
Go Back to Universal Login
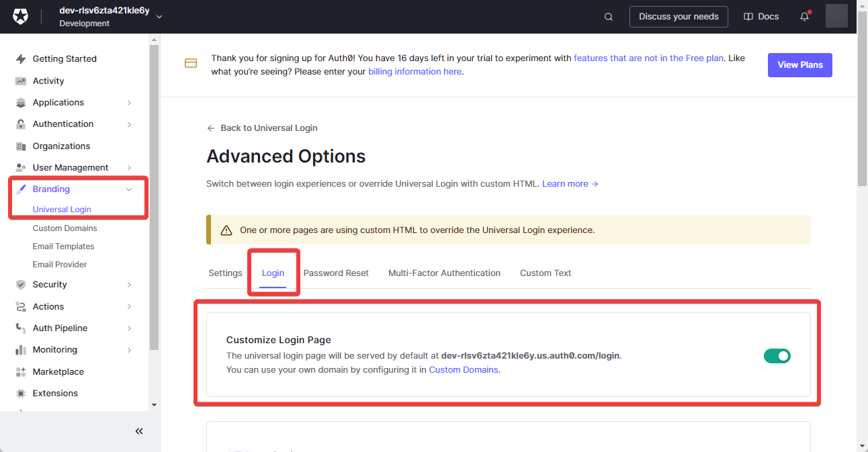[269, 128]
